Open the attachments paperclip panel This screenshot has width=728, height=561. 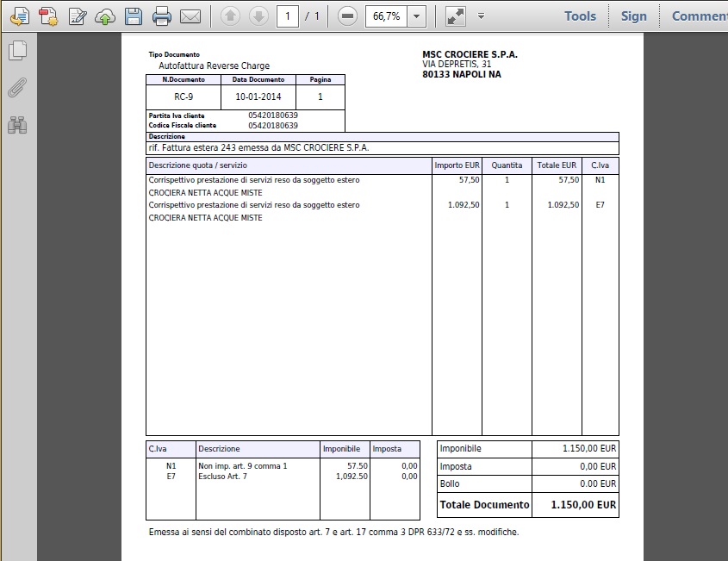(x=17, y=87)
